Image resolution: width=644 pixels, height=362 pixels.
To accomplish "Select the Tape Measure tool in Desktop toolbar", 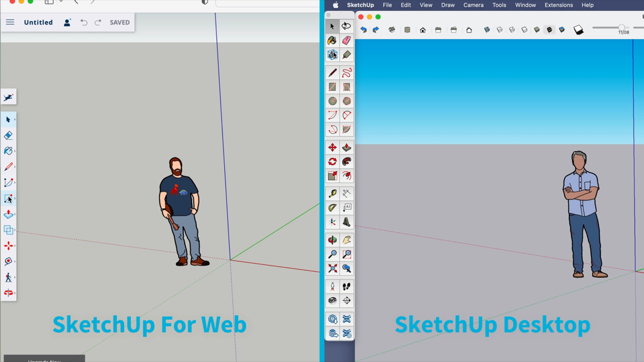I will click(x=332, y=194).
